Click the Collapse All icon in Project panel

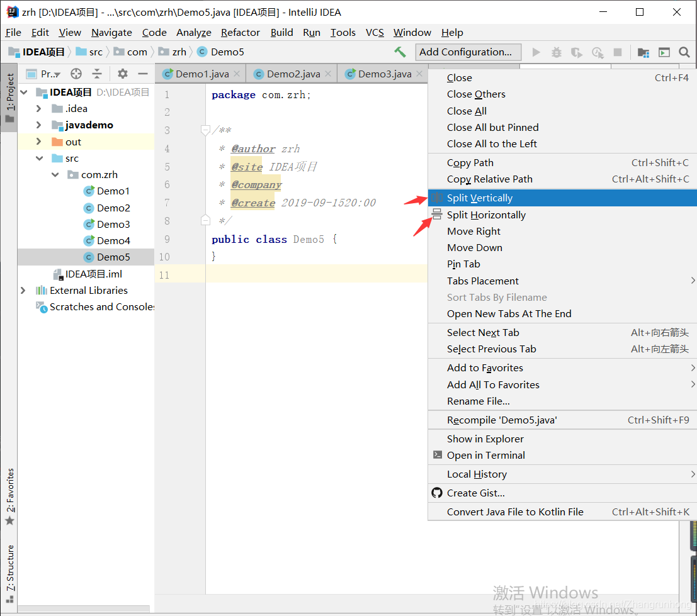pyautogui.click(x=97, y=74)
